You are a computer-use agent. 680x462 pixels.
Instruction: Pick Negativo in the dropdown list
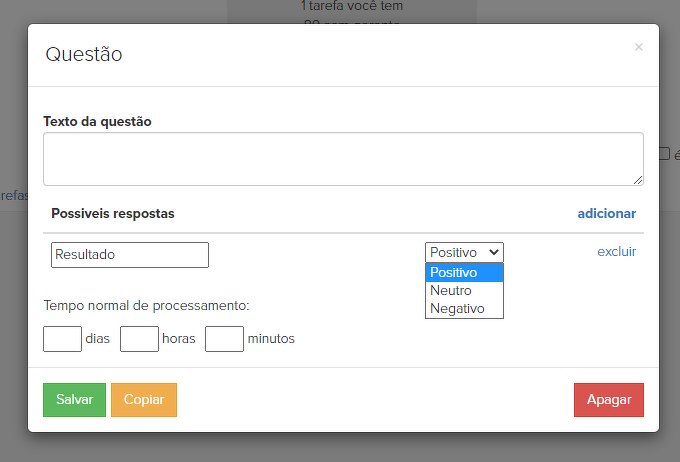click(x=464, y=309)
